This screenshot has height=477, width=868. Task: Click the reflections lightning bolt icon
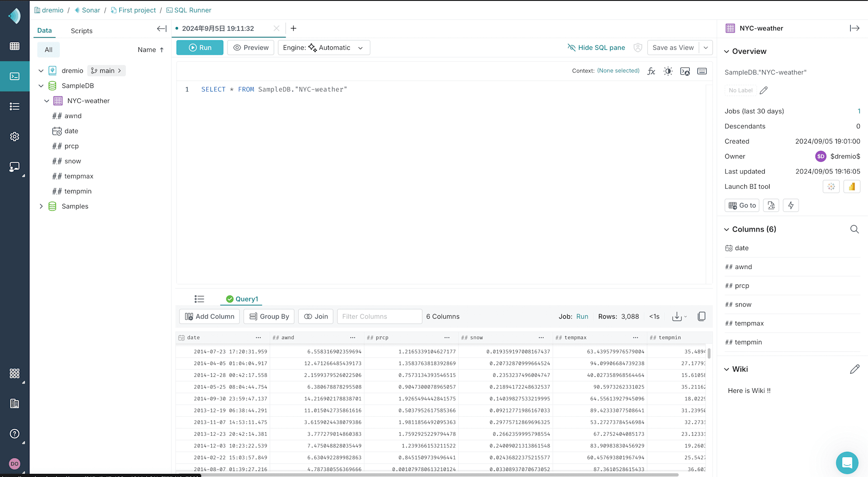coord(791,206)
